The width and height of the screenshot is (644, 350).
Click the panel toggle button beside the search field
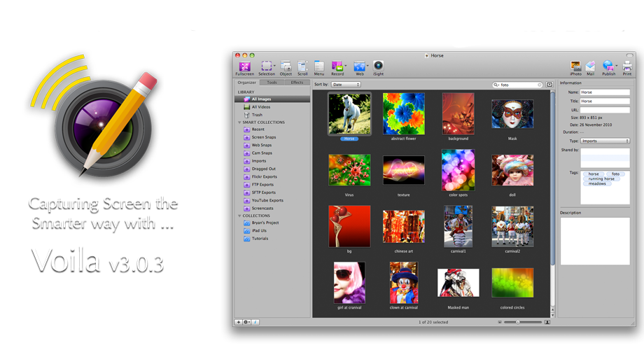pyautogui.click(x=549, y=85)
